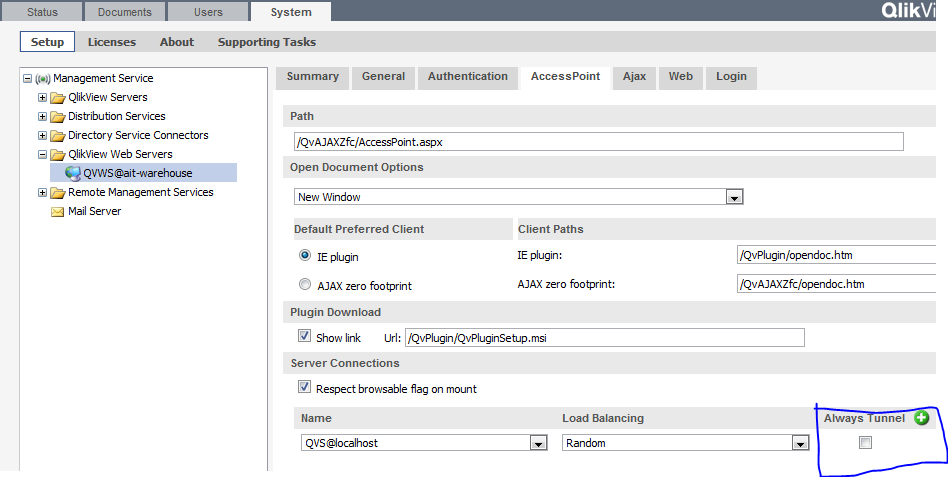Go to the Documents top tab
The image size is (948, 477).
(124, 12)
